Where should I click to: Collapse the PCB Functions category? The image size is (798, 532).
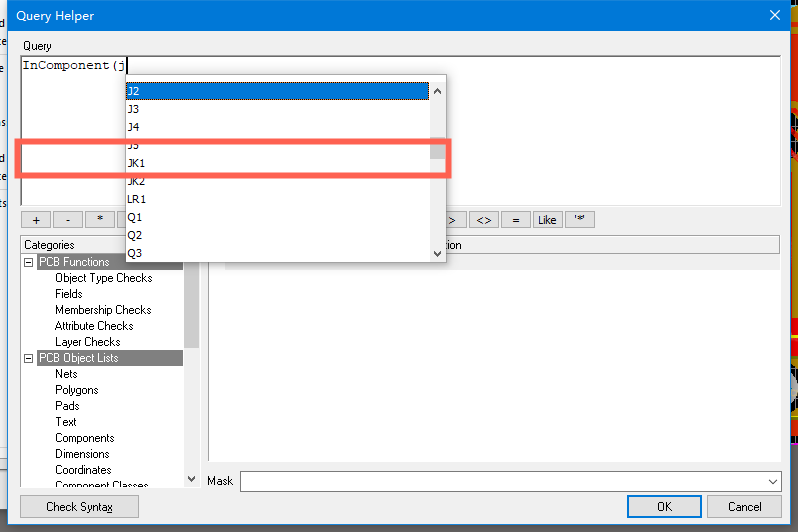[28, 262]
